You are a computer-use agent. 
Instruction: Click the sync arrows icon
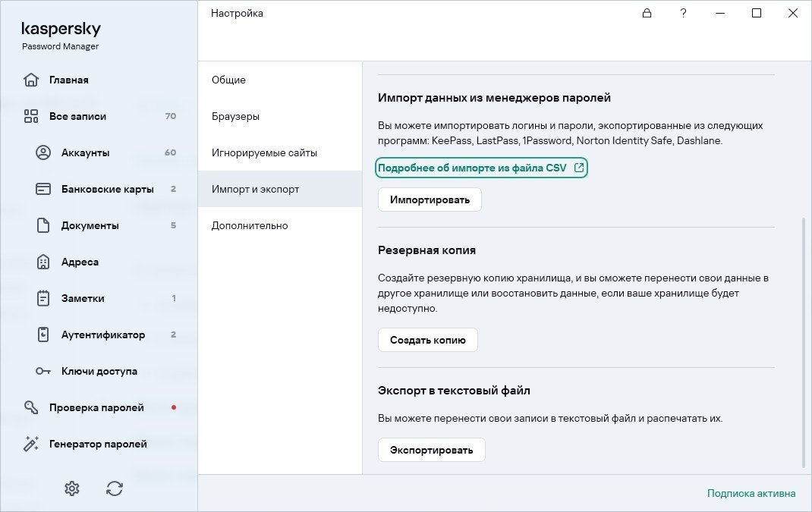click(115, 488)
